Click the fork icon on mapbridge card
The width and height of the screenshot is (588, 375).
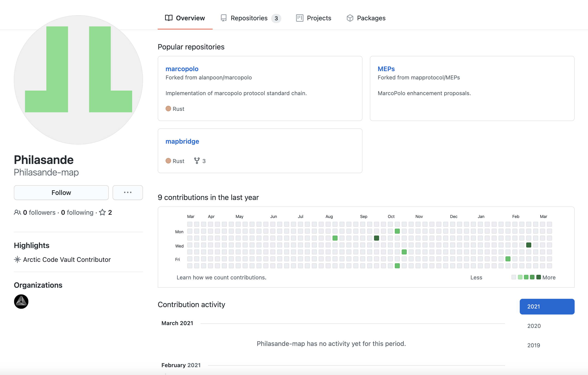click(196, 161)
